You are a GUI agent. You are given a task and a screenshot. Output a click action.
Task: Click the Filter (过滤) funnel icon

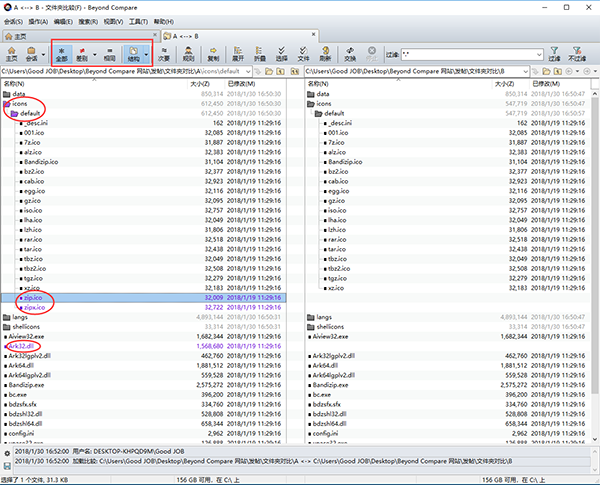tap(554, 54)
